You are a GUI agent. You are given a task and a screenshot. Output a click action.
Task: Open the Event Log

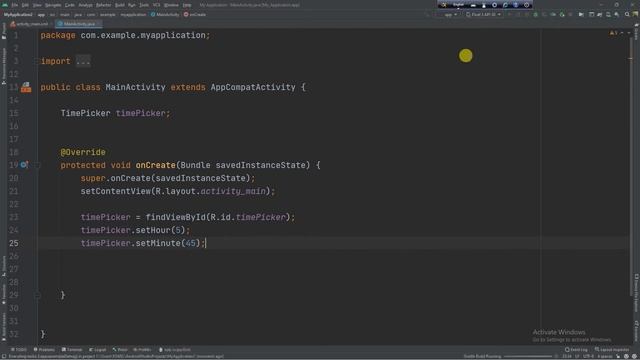click(576, 350)
